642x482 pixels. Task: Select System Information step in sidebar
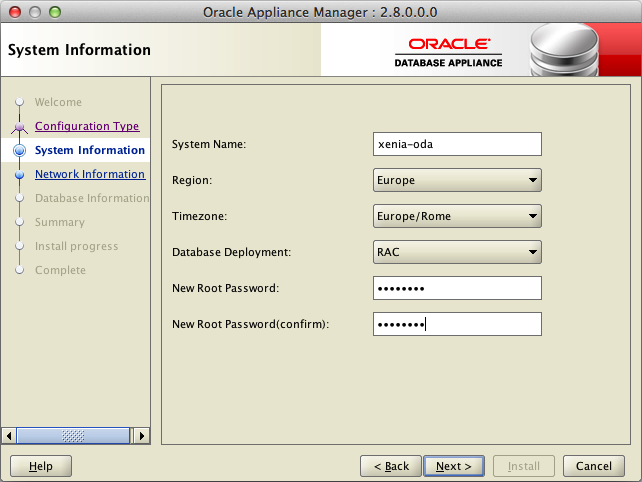pos(90,150)
